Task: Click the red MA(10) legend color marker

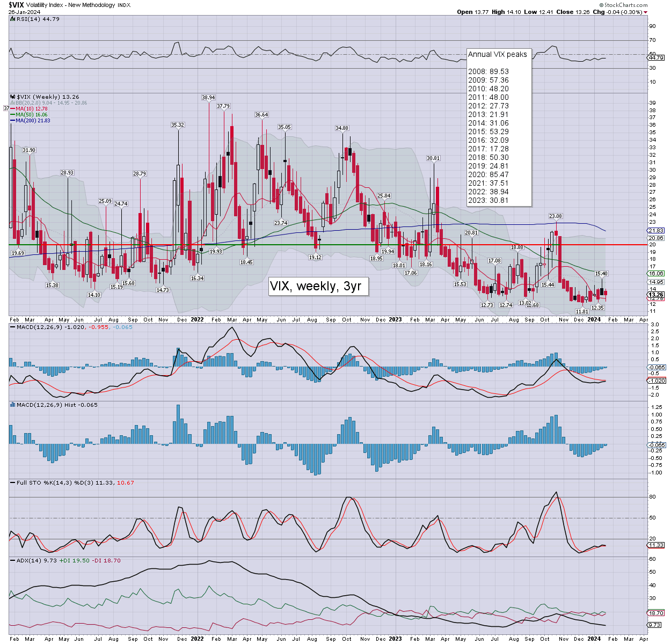Action: pyautogui.click(x=12, y=109)
